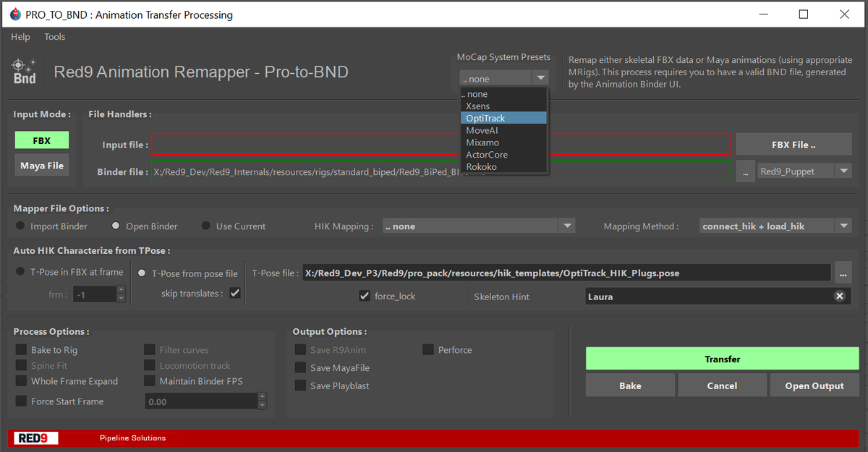Screen dimensions: 868x452
Task: Expand the HIK Mapping dropdown
Action: click(x=479, y=226)
